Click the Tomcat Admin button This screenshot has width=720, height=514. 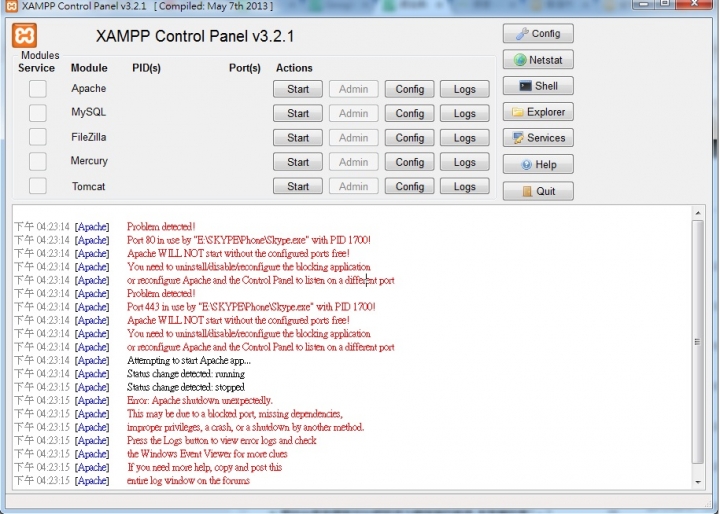(x=354, y=186)
